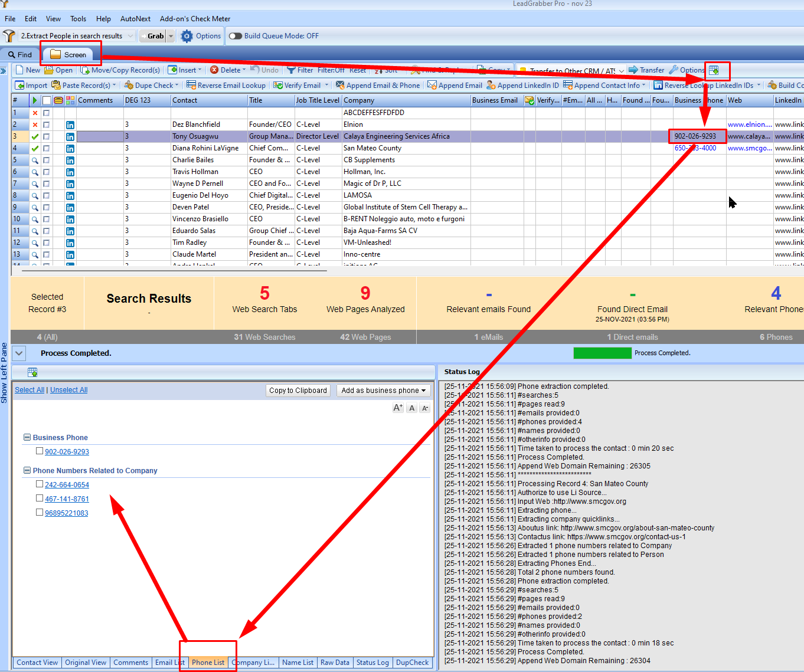Viewport: 804px width, 672px height.
Task: Select the Eugenio Del Hoyo contact cell
Action: (x=209, y=195)
